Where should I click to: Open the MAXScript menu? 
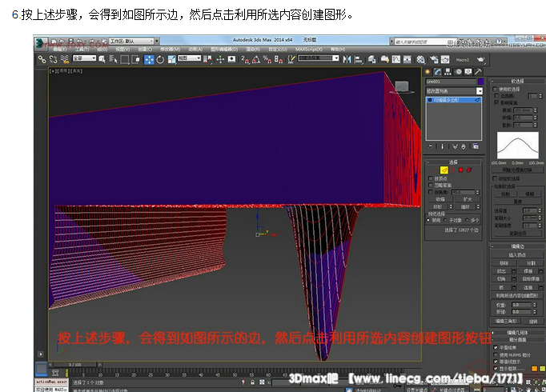pyautogui.click(x=307, y=49)
